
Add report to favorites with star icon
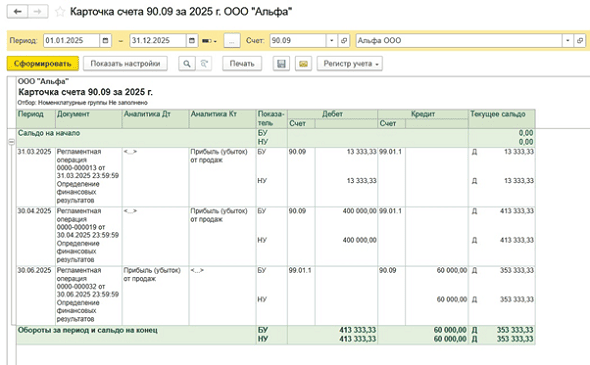[x=60, y=12]
